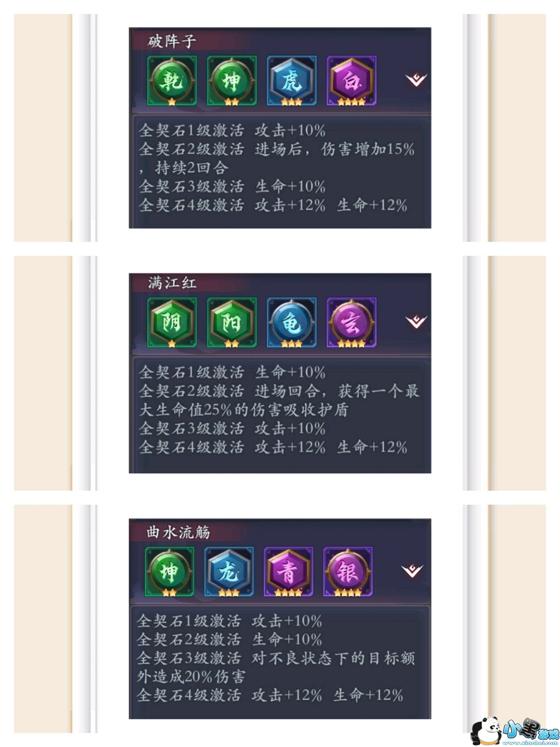
Task: Select the green 乾 stone in 破阵子
Action: (172, 81)
